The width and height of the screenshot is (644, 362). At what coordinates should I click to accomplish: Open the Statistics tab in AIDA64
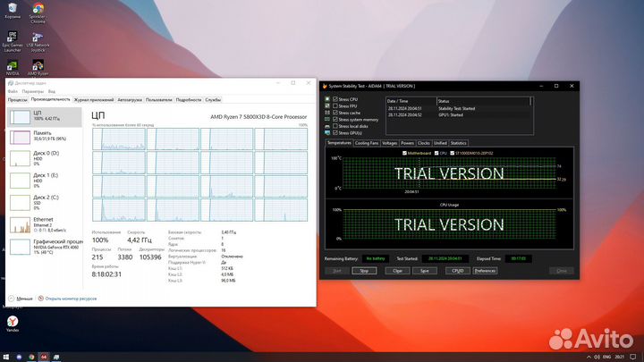458,143
